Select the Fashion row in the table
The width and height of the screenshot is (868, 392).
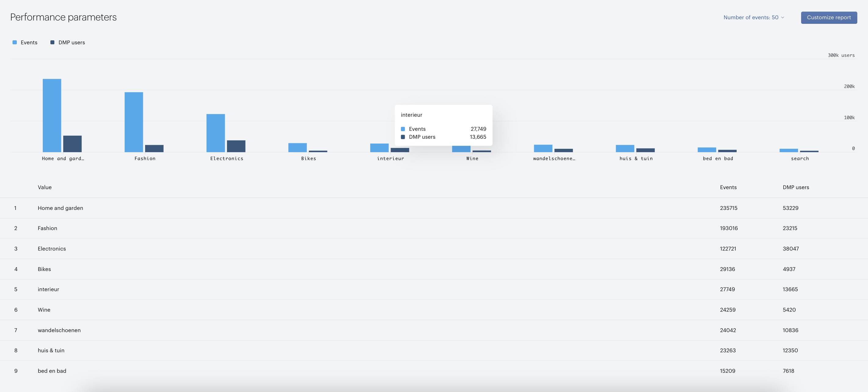pos(434,228)
